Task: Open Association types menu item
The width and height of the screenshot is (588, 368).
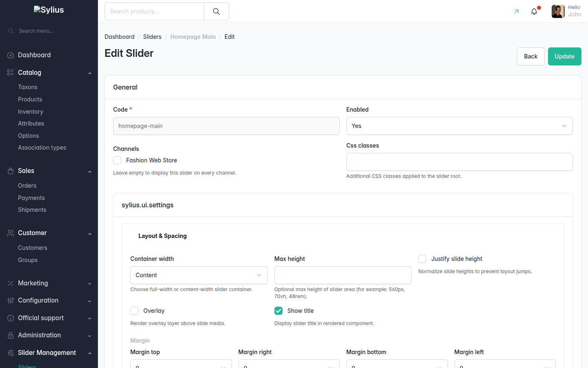Action: (42, 148)
